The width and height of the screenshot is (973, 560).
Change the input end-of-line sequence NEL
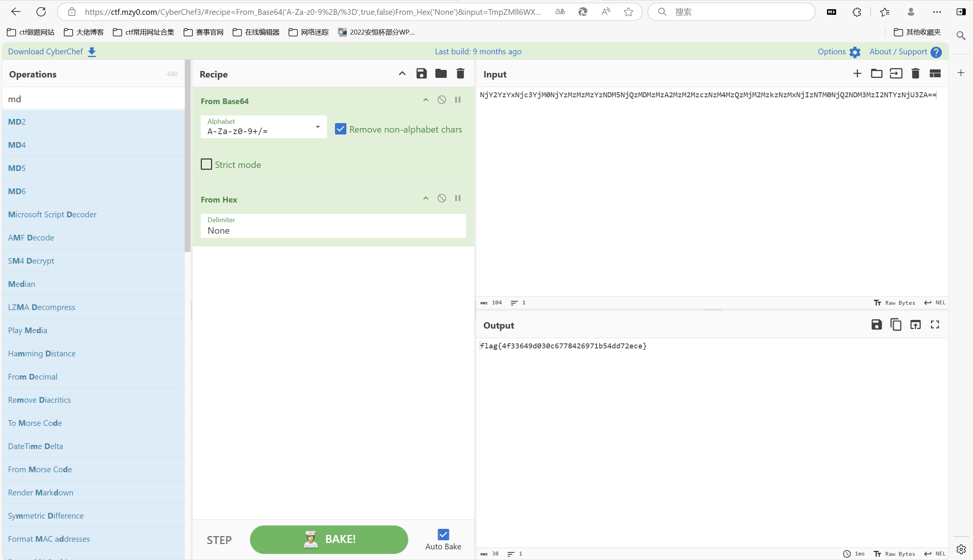coord(935,303)
